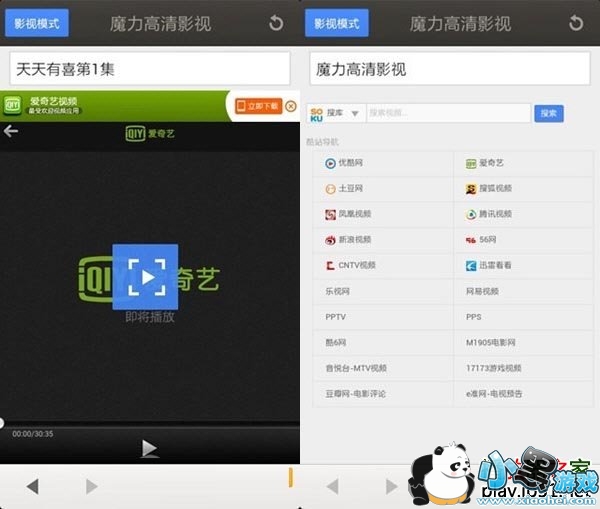Viewport: 600px width, 509px height.
Task: Tap the iQIYI logo above the video
Action: [150, 134]
